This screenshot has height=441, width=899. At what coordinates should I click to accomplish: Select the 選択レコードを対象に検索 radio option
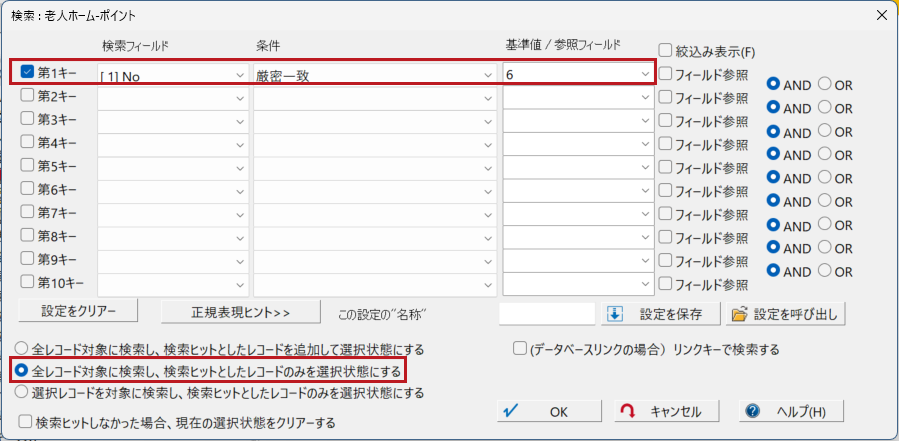pos(21,393)
